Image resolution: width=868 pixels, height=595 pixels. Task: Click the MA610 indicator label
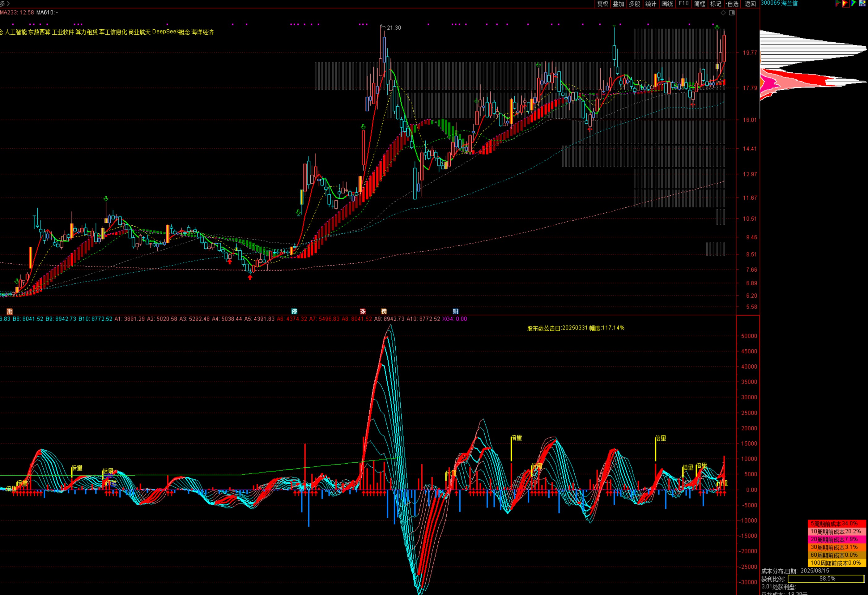tap(47, 12)
